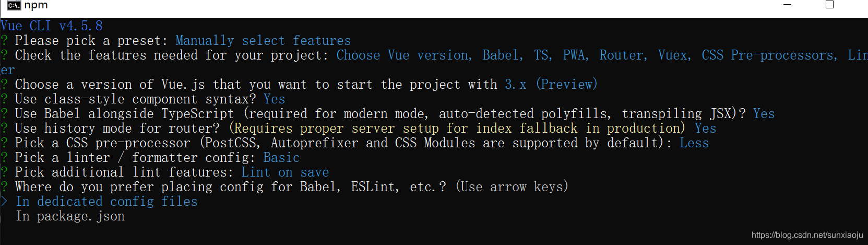Click the selection arrow before dedicated config

click(4, 202)
